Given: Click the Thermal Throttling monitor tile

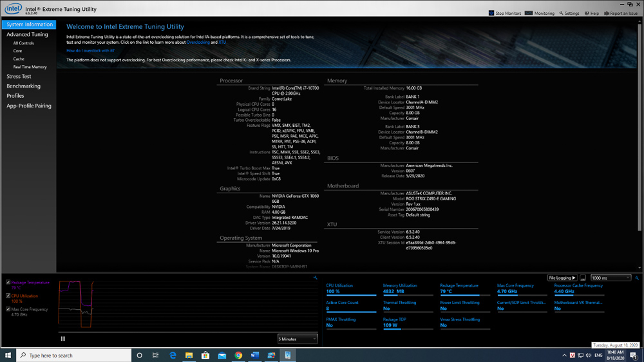Looking at the screenshot, I should point(408,306).
